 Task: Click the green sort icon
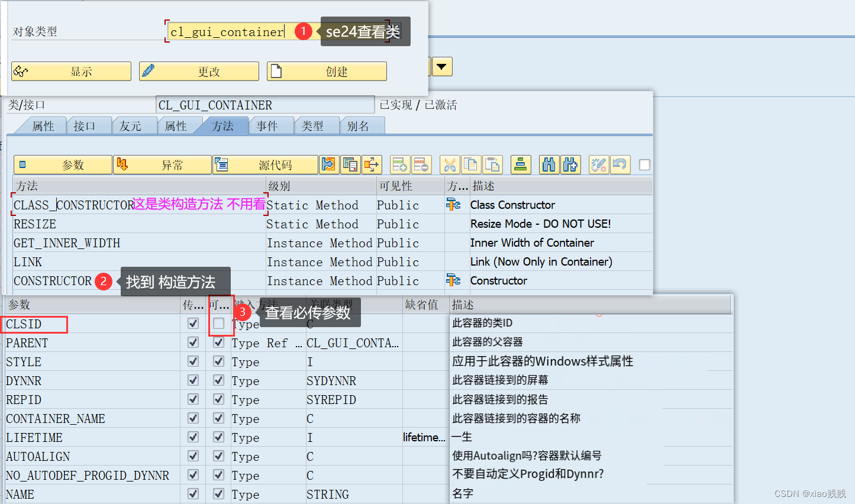pos(521,164)
